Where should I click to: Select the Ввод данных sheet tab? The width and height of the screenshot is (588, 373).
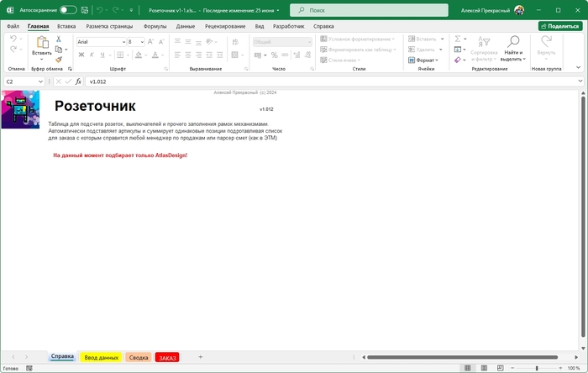[102, 357]
